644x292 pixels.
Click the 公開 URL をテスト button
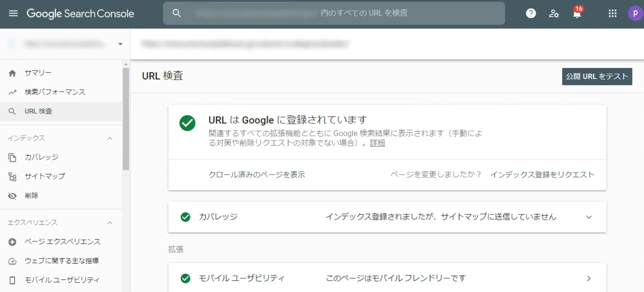point(597,76)
